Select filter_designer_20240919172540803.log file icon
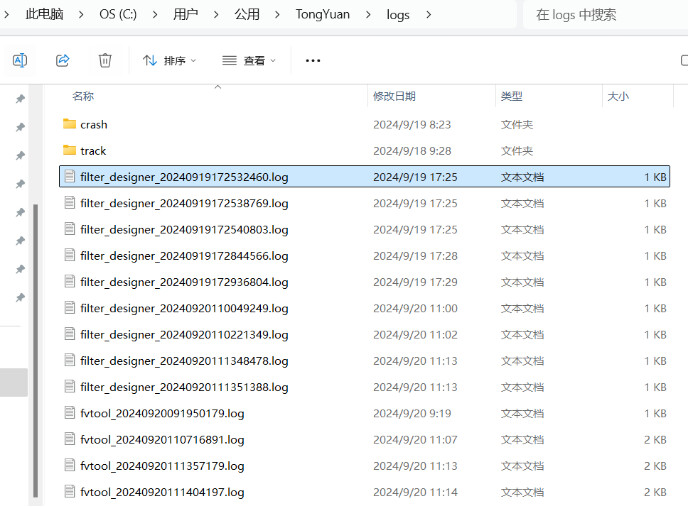Screen dimensions: 688x507 click(x=69, y=229)
